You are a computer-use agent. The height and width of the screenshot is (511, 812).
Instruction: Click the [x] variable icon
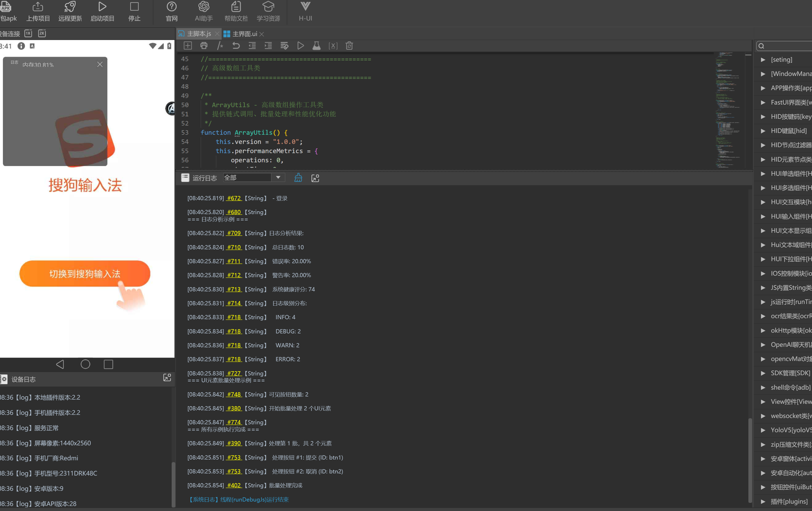pyautogui.click(x=333, y=46)
